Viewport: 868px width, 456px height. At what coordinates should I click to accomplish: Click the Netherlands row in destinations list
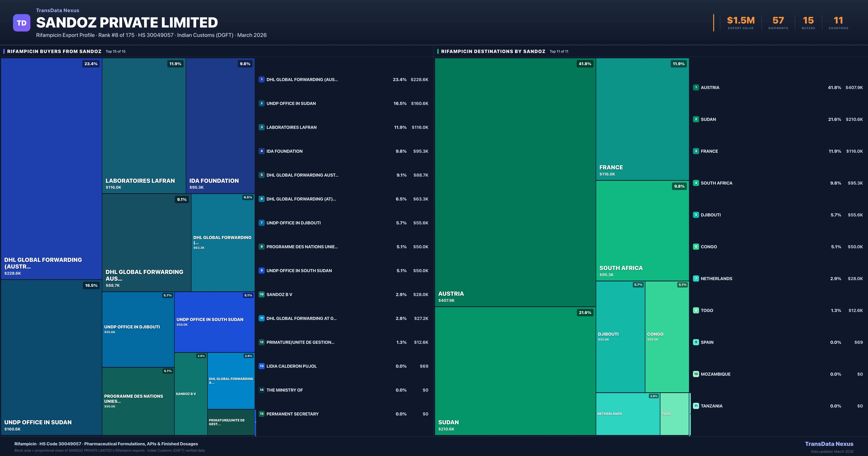(x=716, y=279)
